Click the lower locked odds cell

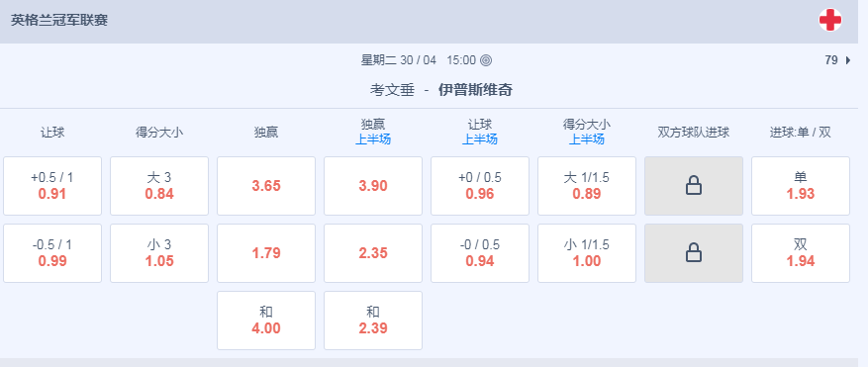694,253
